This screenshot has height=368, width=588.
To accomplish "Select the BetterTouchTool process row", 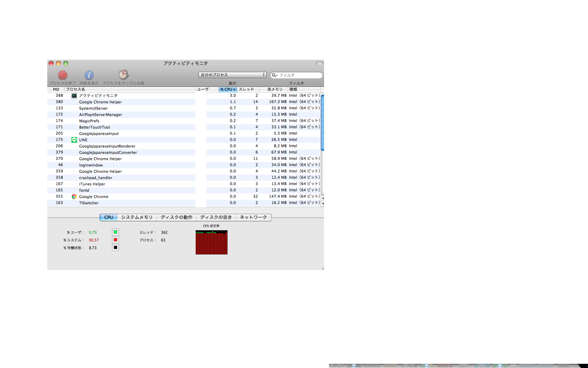I will tap(184, 127).
